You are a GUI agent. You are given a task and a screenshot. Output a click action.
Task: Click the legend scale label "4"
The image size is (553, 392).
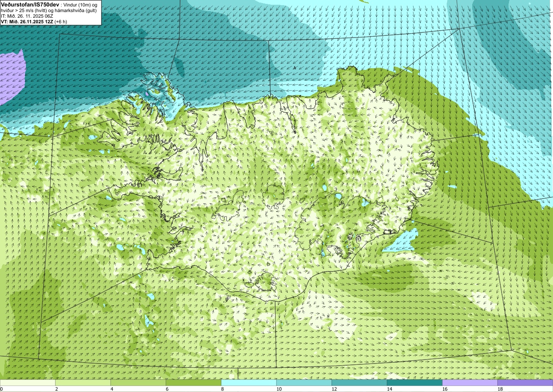point(112,389)
